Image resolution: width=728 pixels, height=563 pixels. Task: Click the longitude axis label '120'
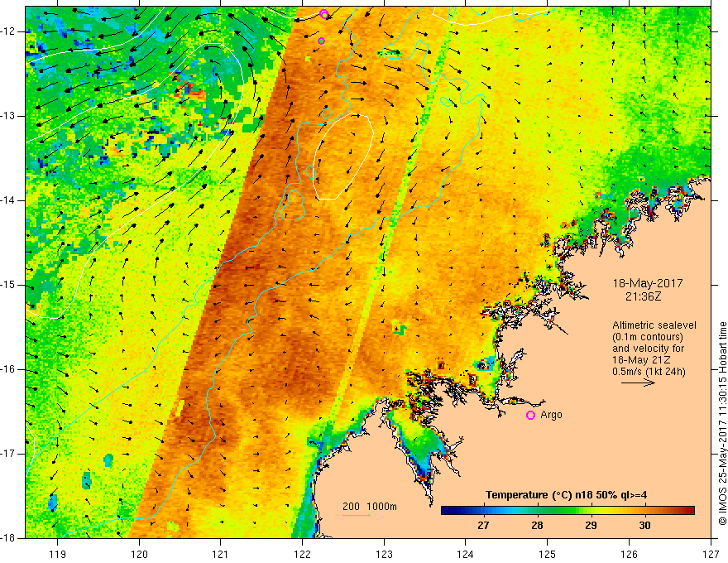[x=139, y=554]
